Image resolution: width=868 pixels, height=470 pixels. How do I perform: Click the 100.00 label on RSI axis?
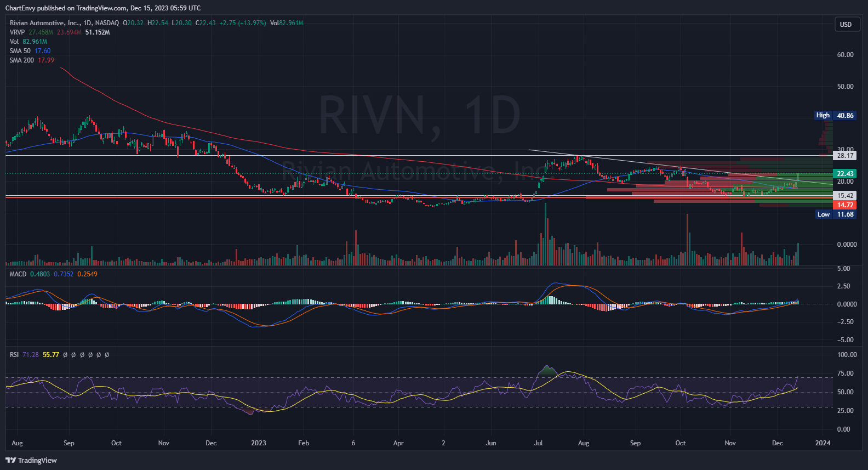[x=847, y=355]
